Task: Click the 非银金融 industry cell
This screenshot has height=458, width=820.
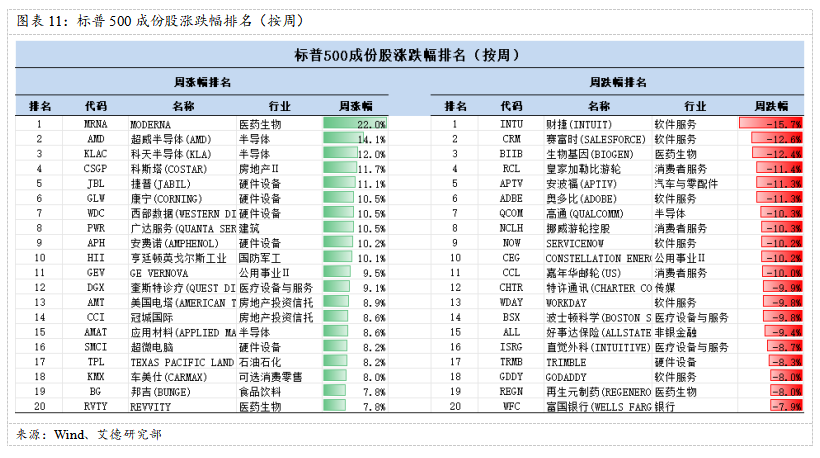Action: (675, 332)
